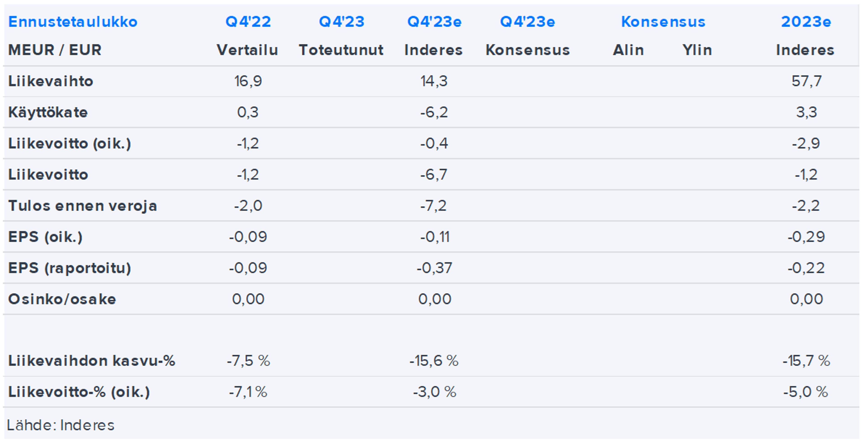Select the Q4'22 column header
The height and width of the screenshot is (444, 868).
click(248, 22)
